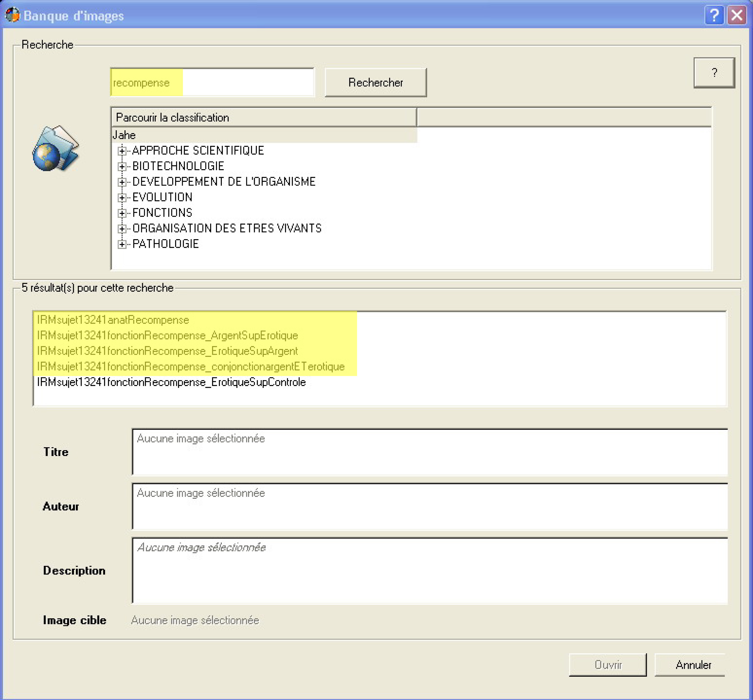Viewport: 753px width, 700px height.
Task: Click the globe folder image bank icon
Action: coord(55,148)
